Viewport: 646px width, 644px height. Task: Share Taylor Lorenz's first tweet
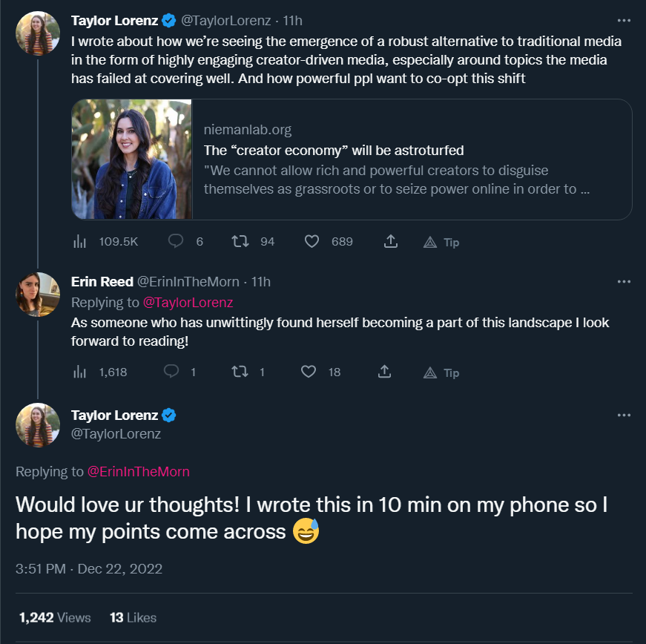pyautogui.click(x=391, y=242)
